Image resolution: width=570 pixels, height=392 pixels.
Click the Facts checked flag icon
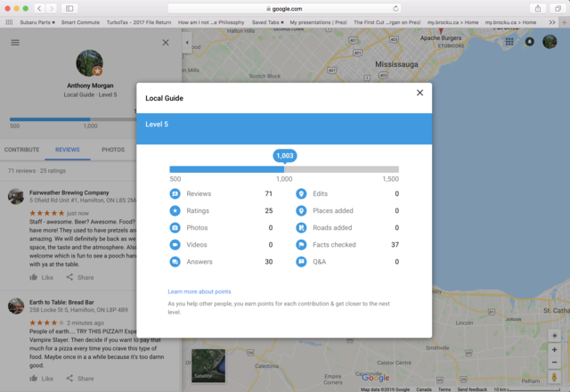pyautogui.click(x=301, y=245)
